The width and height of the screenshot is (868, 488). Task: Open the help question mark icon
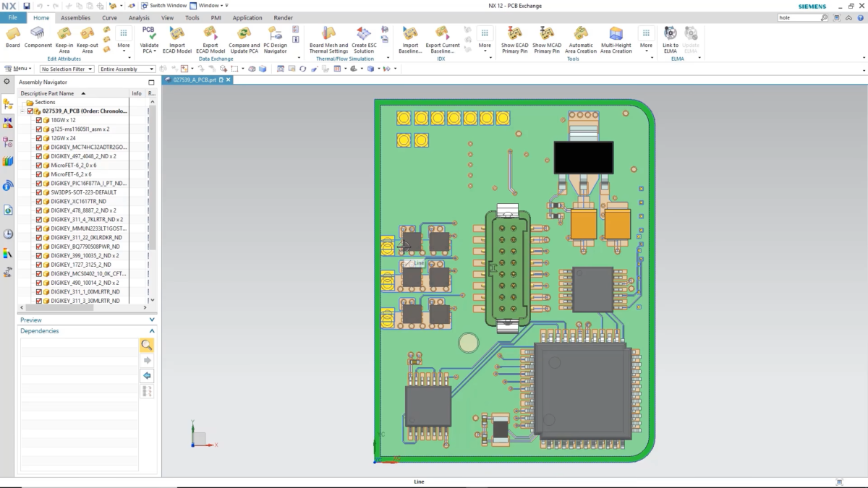pos(862,17)
